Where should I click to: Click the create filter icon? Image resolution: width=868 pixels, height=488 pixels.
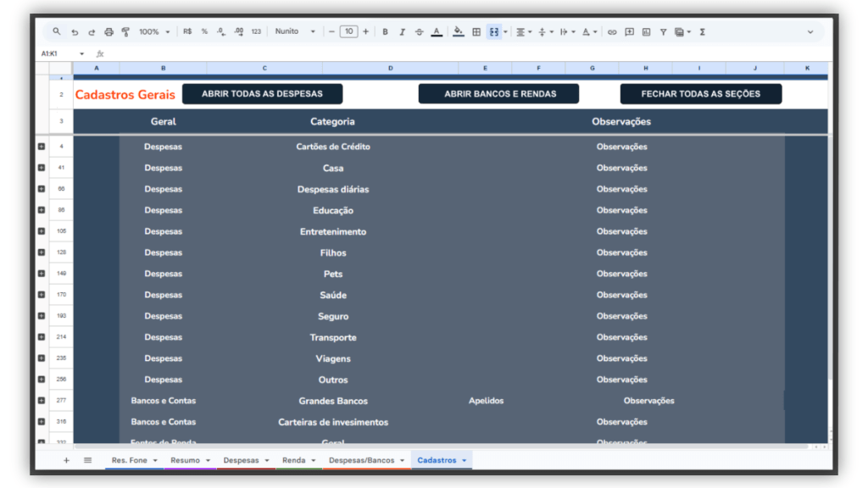point(663,32)
